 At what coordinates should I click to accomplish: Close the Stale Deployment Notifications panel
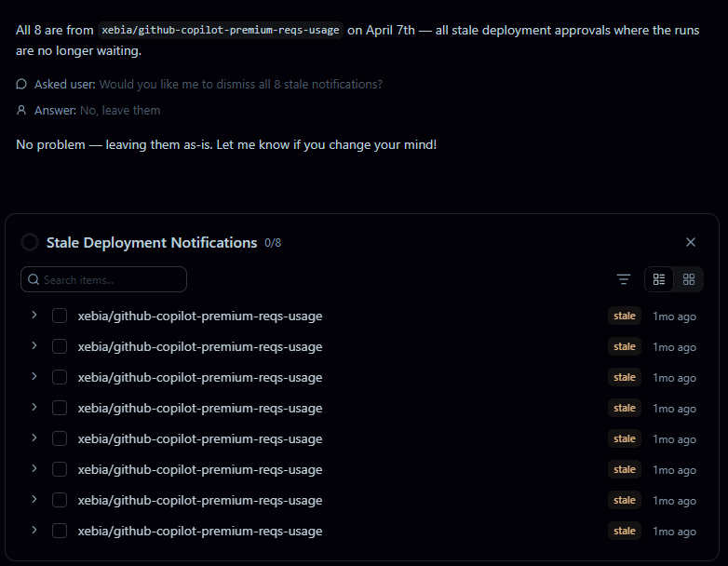691,242
